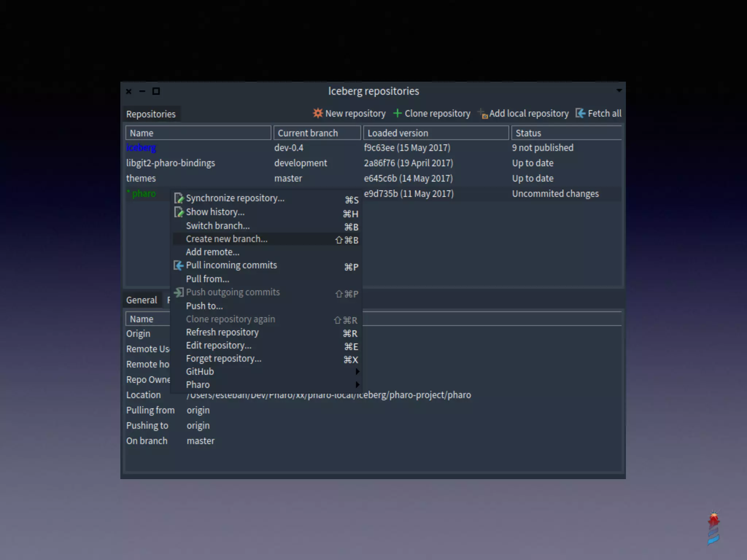Expand the GitHub submenu arrow
The height and width of the screenshot is (560, 747).
coord(357,372)
